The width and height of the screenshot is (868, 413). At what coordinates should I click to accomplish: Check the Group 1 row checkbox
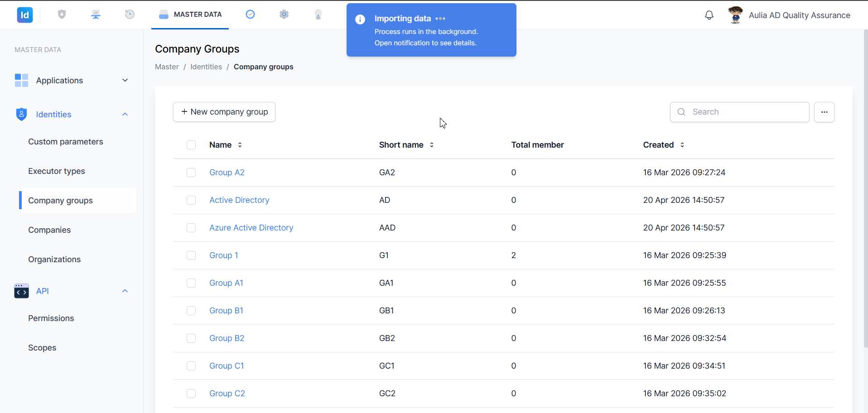click(191, 255)
